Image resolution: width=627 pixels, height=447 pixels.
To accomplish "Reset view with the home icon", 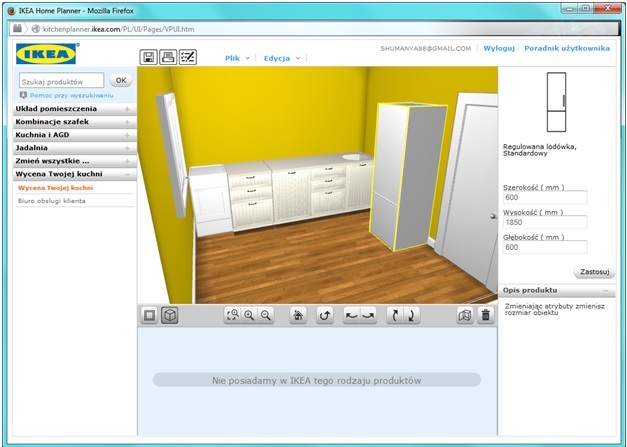I will (x=297, y=315).
